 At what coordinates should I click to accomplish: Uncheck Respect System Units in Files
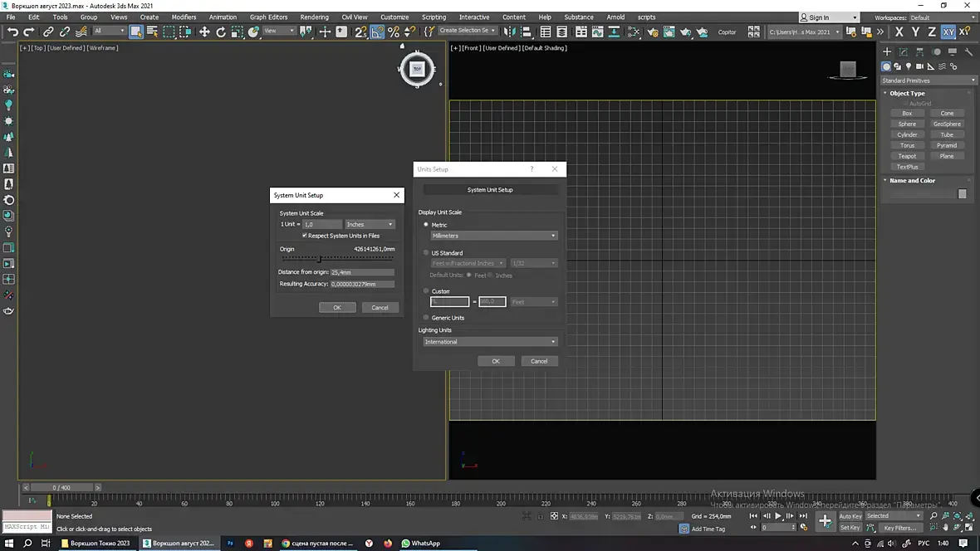click(305, 236)
